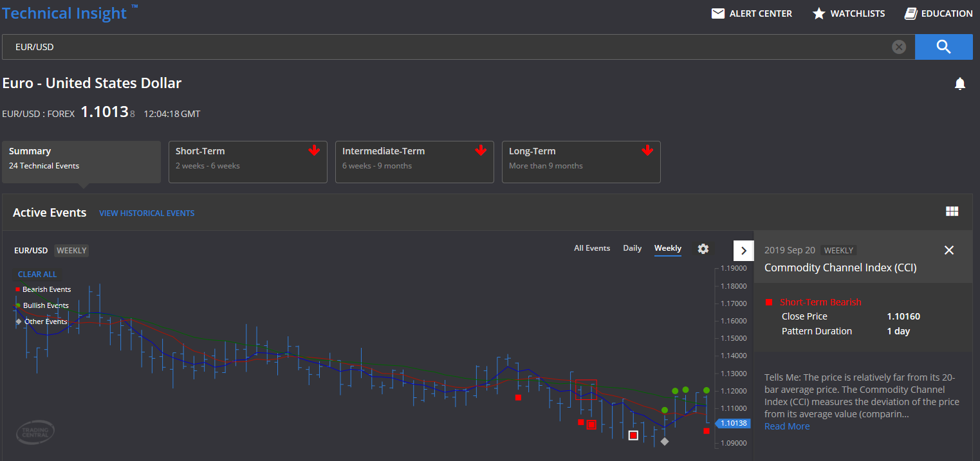Screen dimensions: 980x461
Task: Click the search magnifier button
Action: (x=943, y=46)
